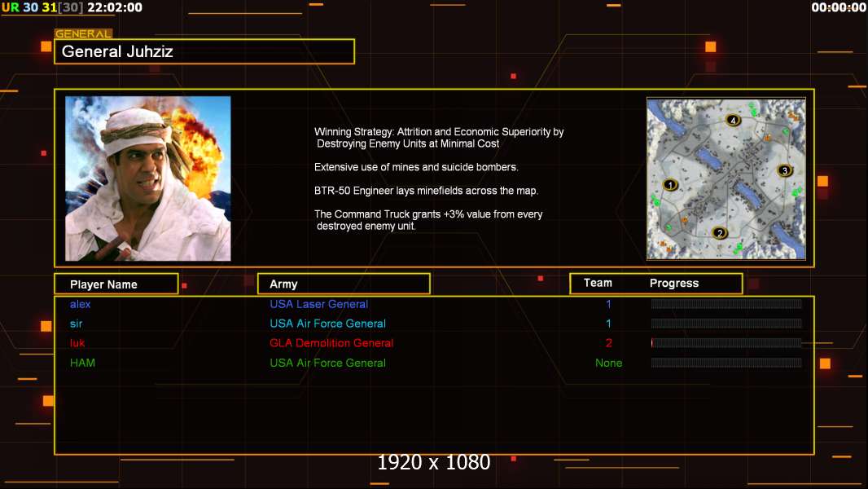Viewport: 868px width, 489px height.
Task: Click player name alex
Action: coord(81,304)
